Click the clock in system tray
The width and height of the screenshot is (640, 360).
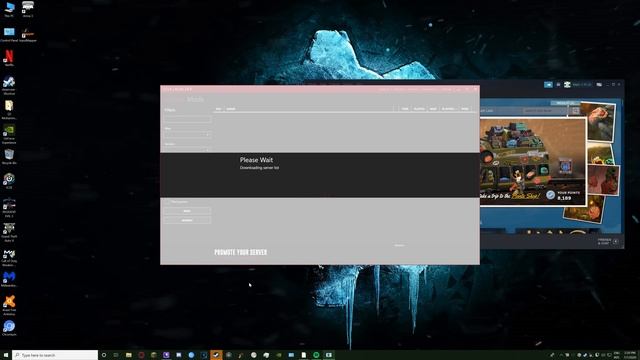coord(629,355)
